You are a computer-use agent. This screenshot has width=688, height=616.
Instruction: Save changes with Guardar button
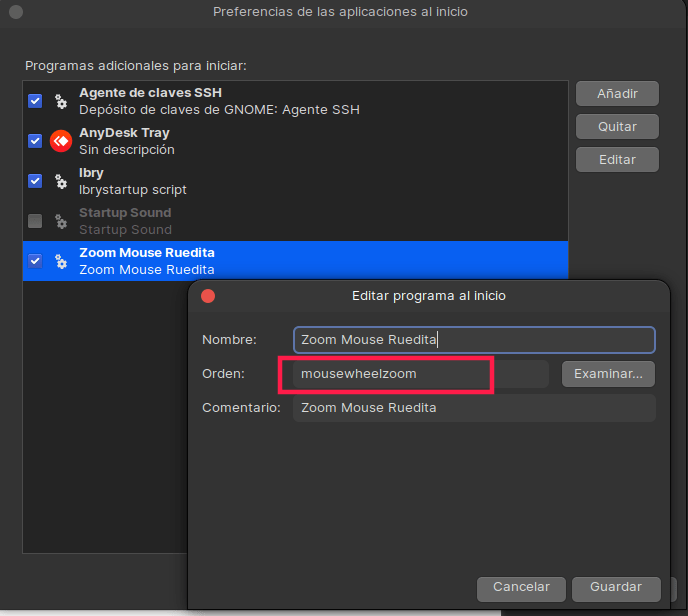point(616,587)
